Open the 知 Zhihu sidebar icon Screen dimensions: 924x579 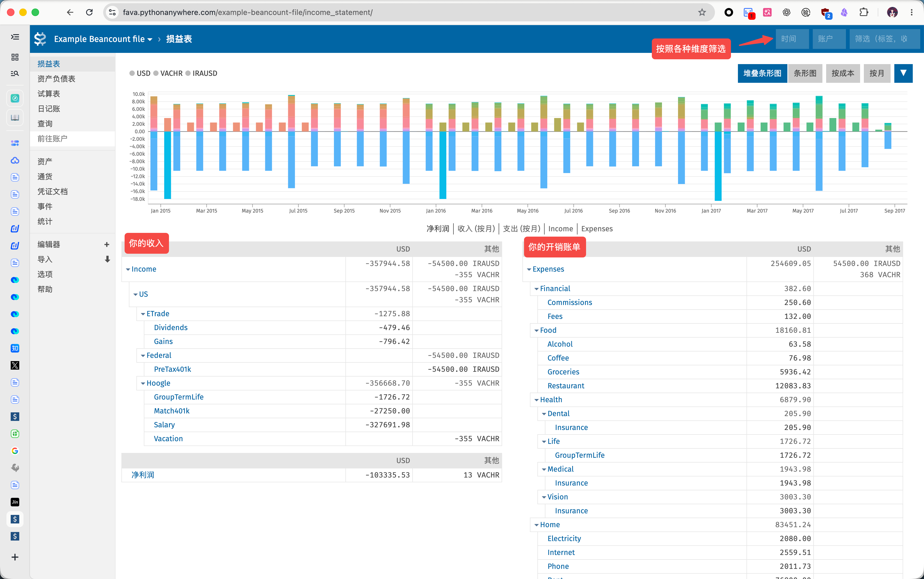[15, 348]
